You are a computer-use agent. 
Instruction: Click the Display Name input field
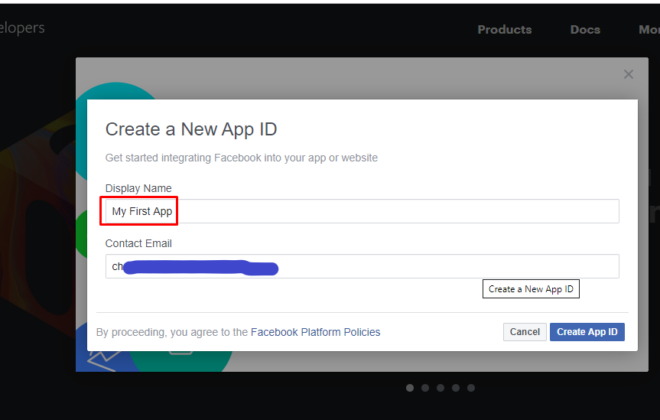click(x=362, y=211)
